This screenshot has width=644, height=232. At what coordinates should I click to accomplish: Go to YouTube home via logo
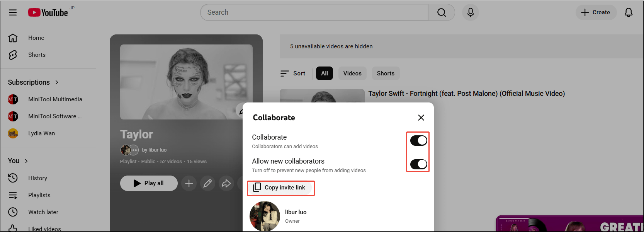pyautogui.click(x=48, y=13)
